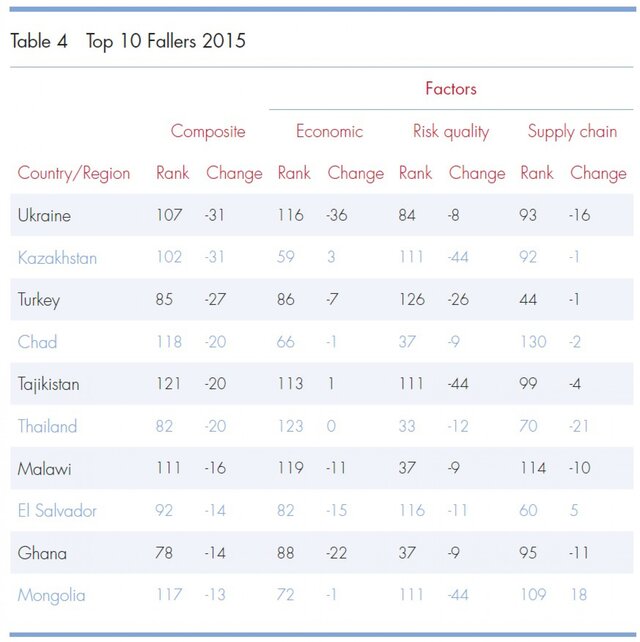Screen dimensions: 640x642
Task: Select the Factors heading
Action: 451,88
